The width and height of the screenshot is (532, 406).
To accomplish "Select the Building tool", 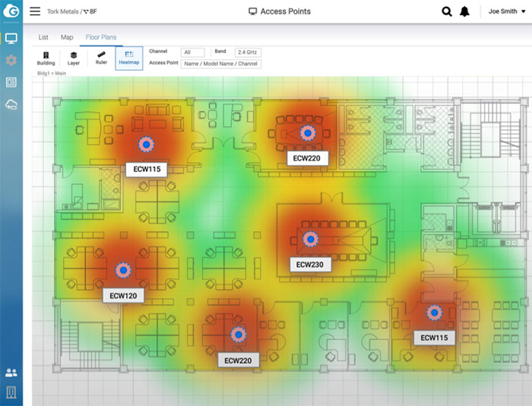I will coord(46,59).
